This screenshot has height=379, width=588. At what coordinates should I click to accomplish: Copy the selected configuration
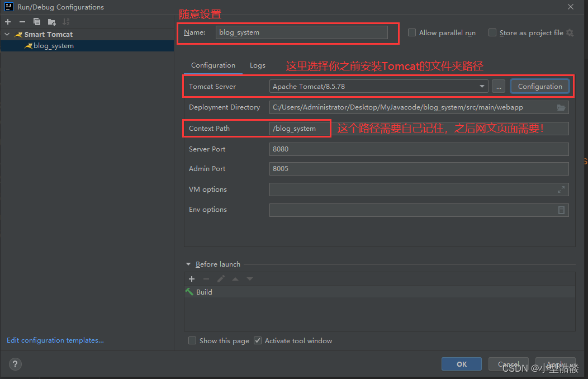click(37, 22)
